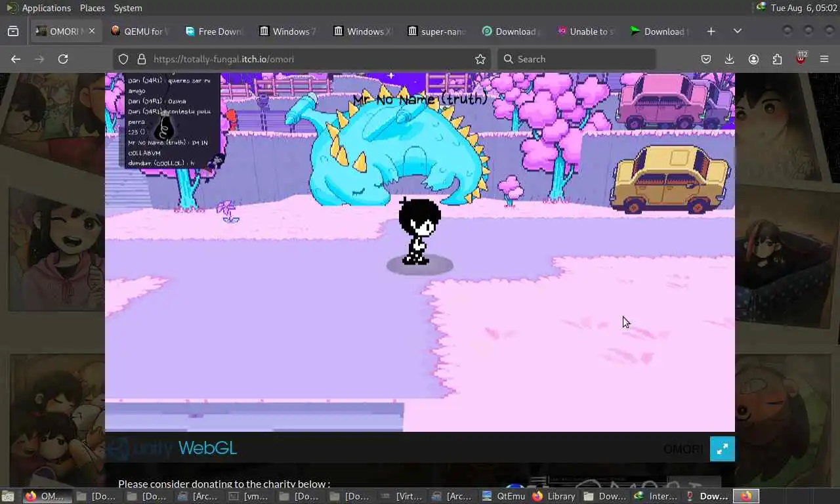Open the QtEmu taskbar entry
The height and width of the screenshot is (504, 840).
coord(504,496)
